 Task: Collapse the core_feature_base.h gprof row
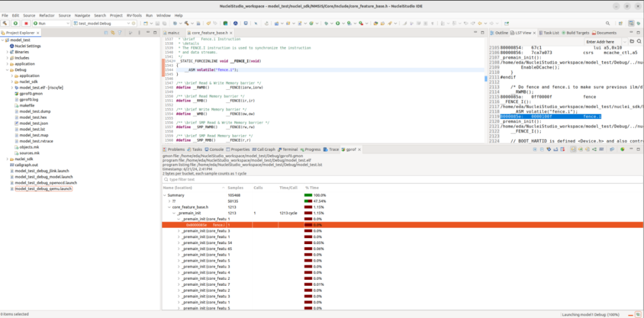(169, 207)
